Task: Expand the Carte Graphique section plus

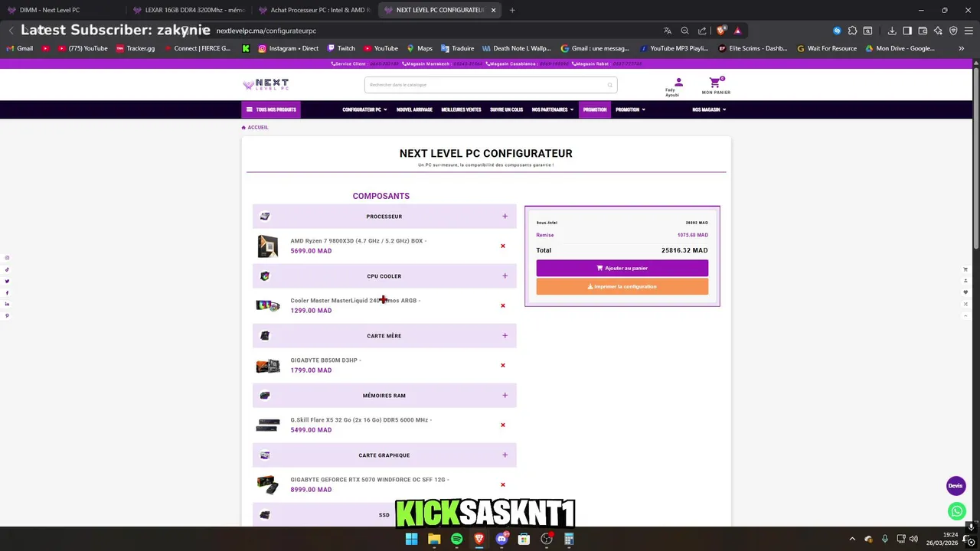Action: [x=505, y=455]
